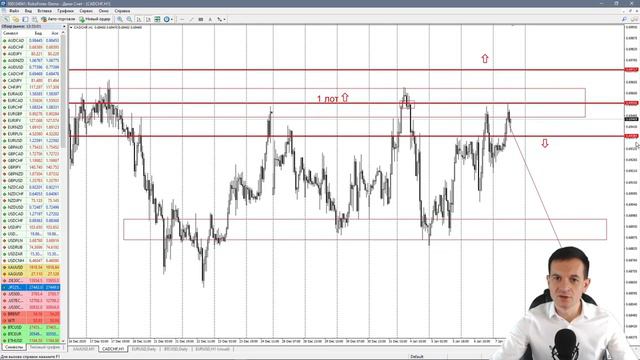Select the WTI row
The image size is (640, 360).
(31, 320)
